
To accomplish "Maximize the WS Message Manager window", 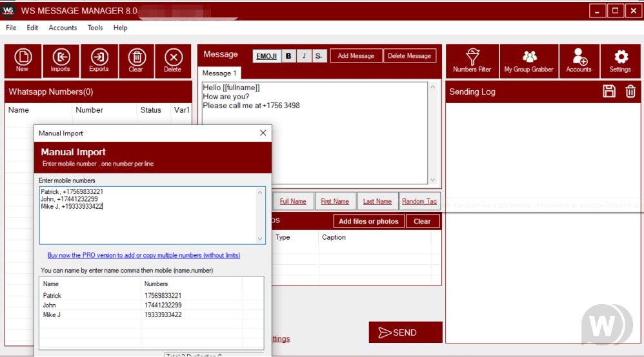I will pos(615,11).
